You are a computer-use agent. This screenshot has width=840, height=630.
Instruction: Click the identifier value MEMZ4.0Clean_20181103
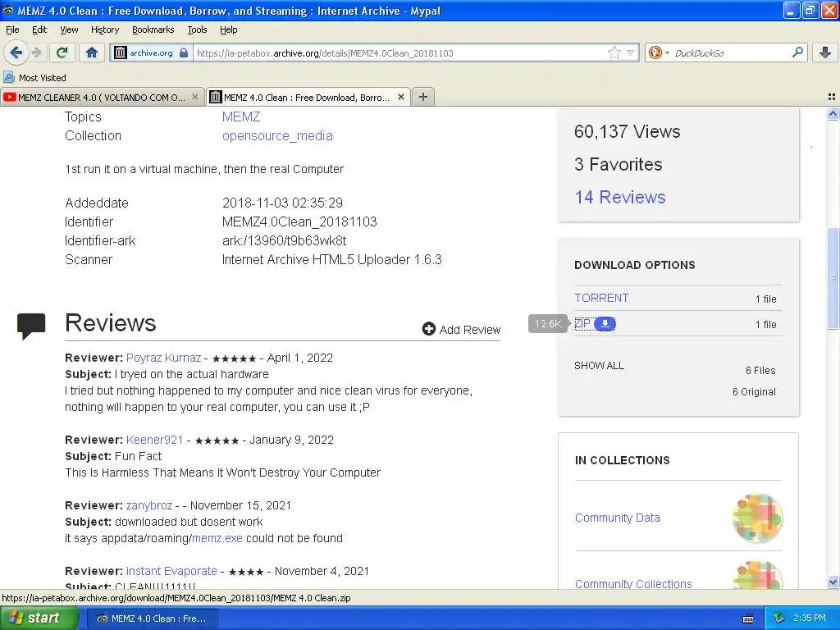(x=299, y=221)
